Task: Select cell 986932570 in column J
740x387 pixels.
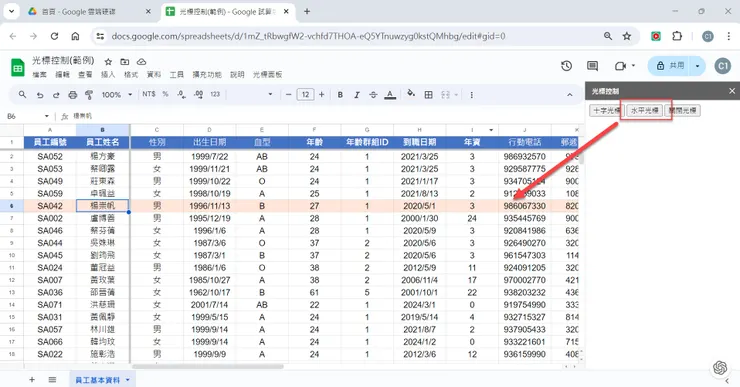Action: click(524, 156)
